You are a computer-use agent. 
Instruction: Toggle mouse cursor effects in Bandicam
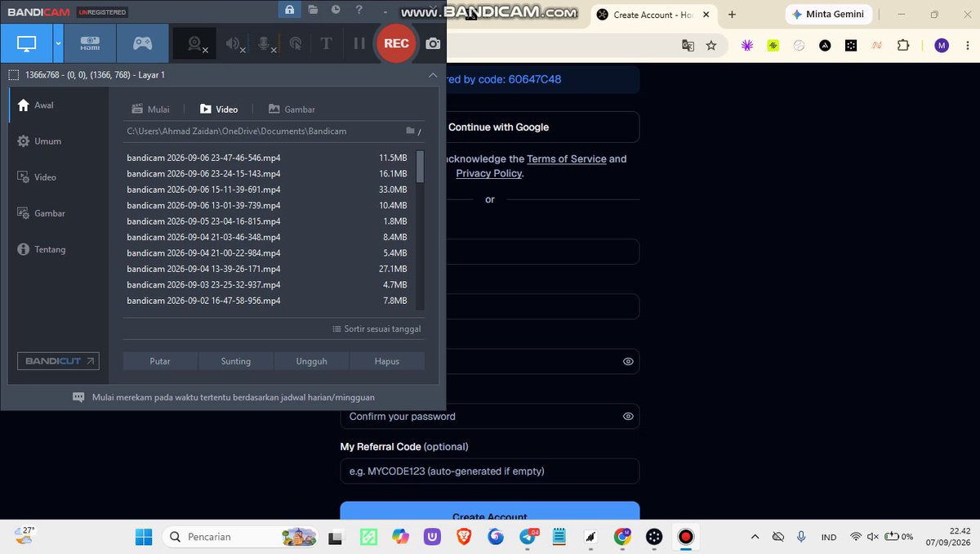point(296,44)
